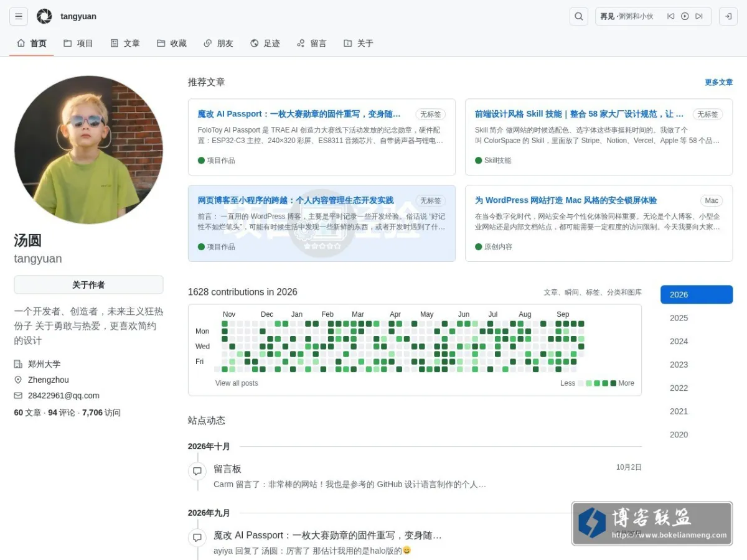Select year 2020 in contributions filter
Image resolution: width=747 pixels, height=560 pixels.
click(x=697, y=435)
